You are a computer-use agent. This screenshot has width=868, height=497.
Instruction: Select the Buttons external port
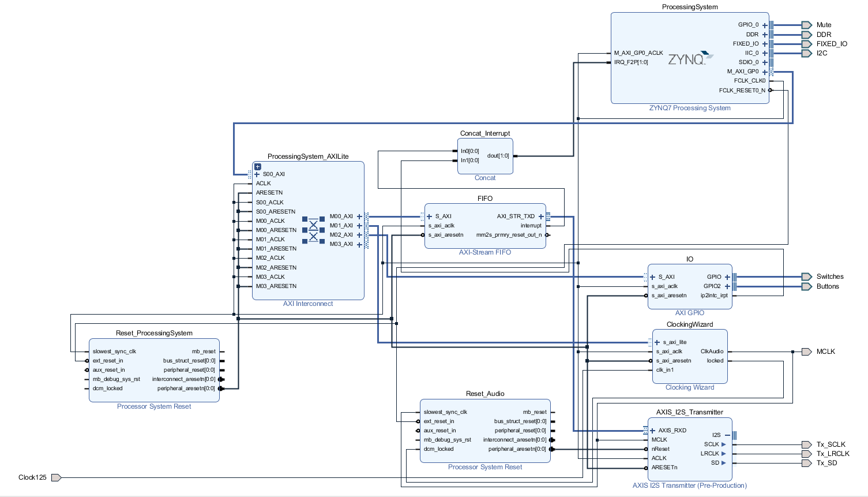coord(807,286)
